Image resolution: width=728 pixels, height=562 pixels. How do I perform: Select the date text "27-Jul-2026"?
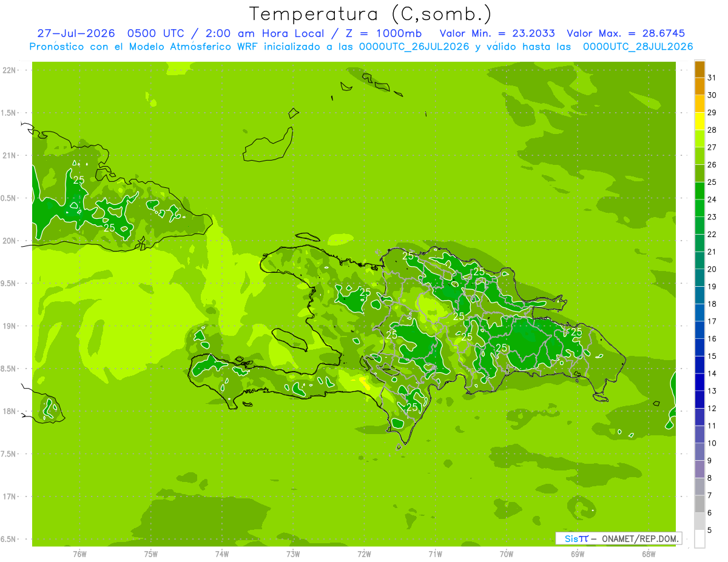click(x=76, y=33)
